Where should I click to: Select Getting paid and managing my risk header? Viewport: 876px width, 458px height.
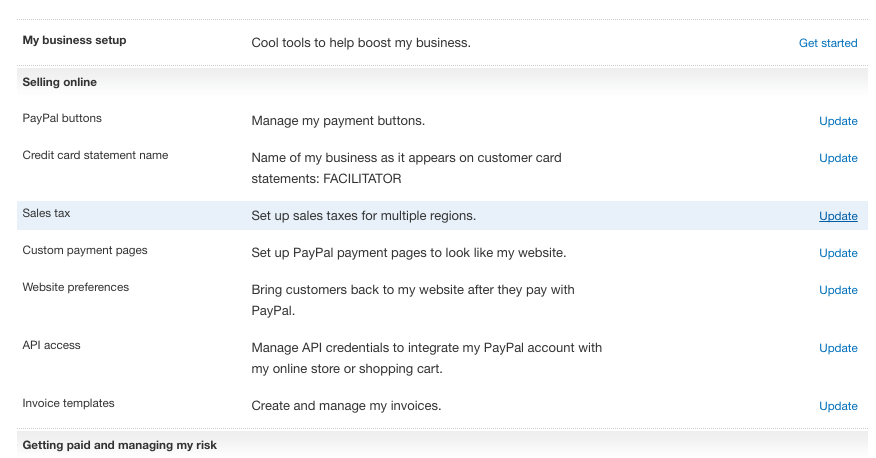coord(120,445)
